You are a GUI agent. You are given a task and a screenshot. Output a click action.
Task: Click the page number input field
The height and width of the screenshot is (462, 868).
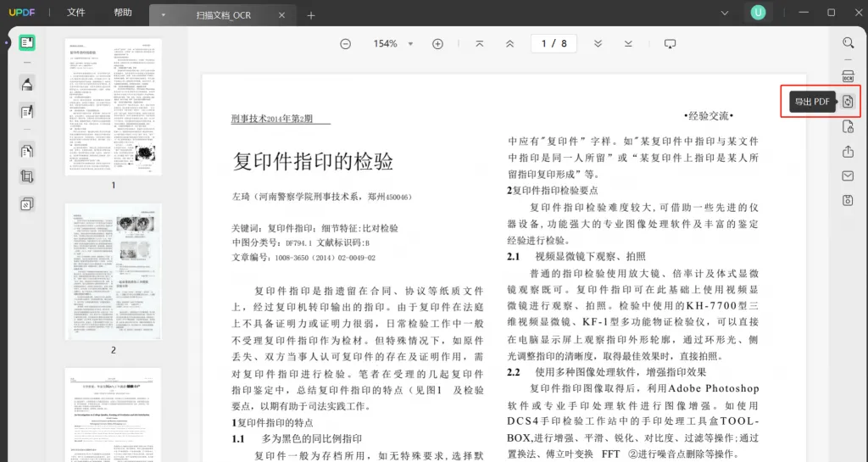pyautogui.click(x=554, y=43)
